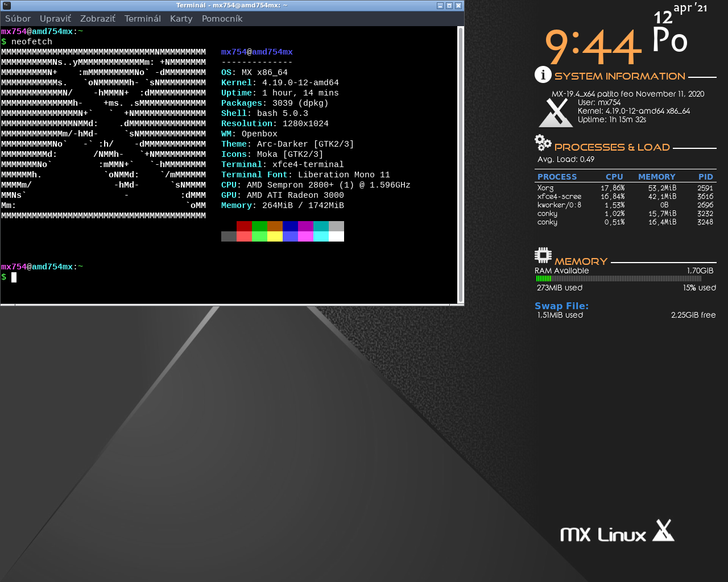The image size is (728, 582).
Task: Click the System Information info icon
Action: (x=543, y=74)
